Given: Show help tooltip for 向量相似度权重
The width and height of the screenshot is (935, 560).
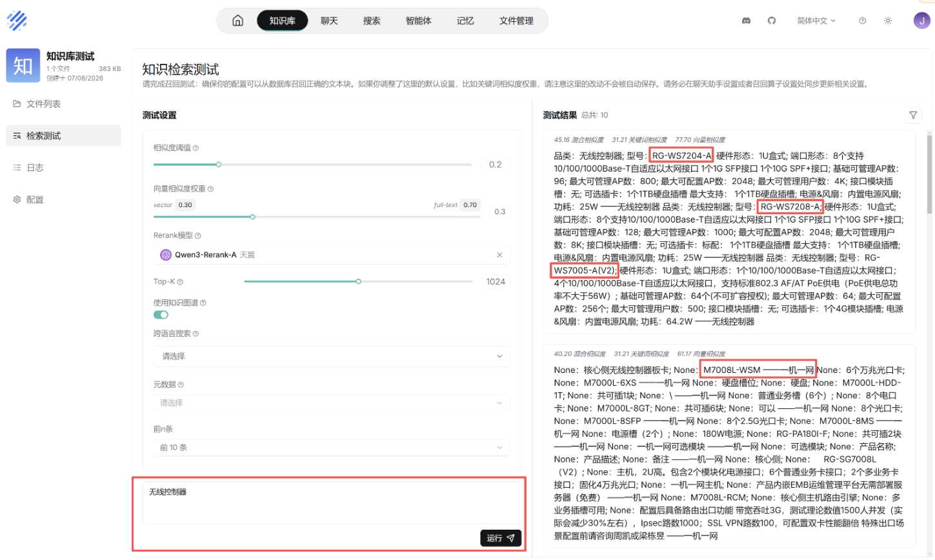Looking at the screenshot, I should (210, 189).
